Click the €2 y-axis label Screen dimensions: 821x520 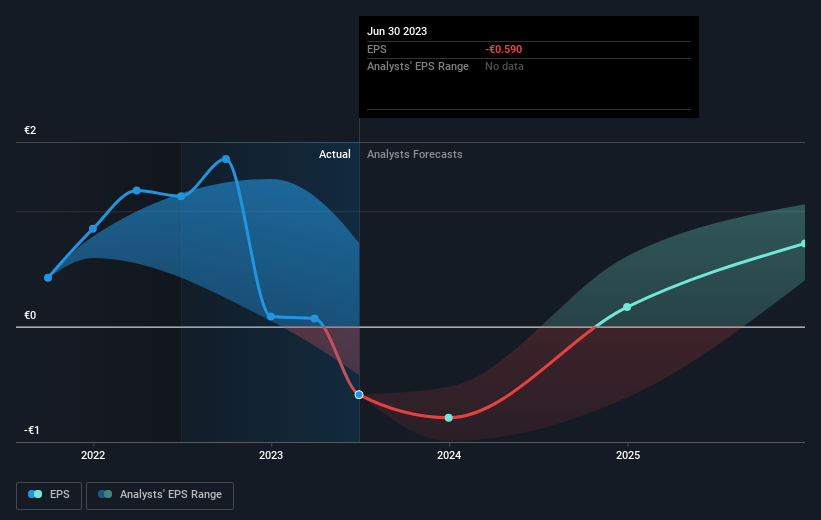tap(30, 130)
